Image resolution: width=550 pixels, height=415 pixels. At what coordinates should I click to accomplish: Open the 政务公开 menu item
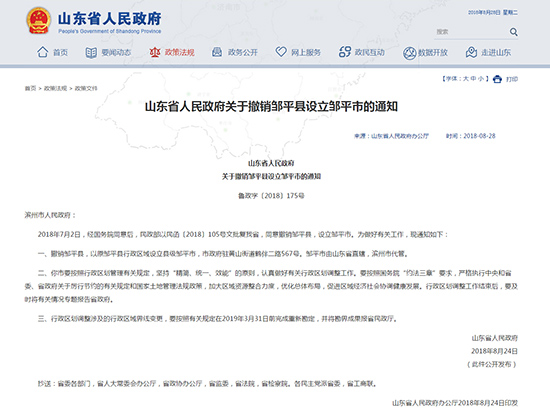[x=243, y=53]
